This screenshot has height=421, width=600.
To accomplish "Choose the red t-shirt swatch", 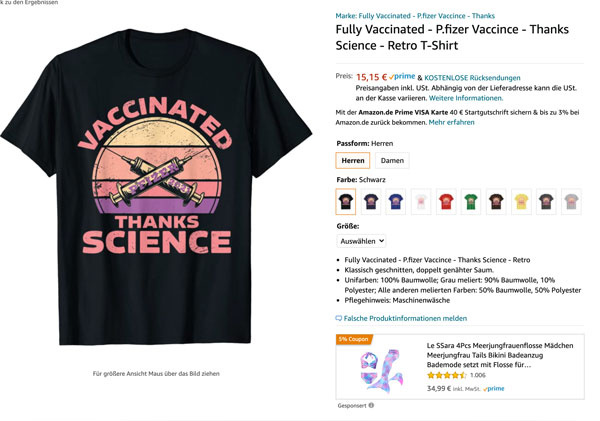I will click(446, 202).
